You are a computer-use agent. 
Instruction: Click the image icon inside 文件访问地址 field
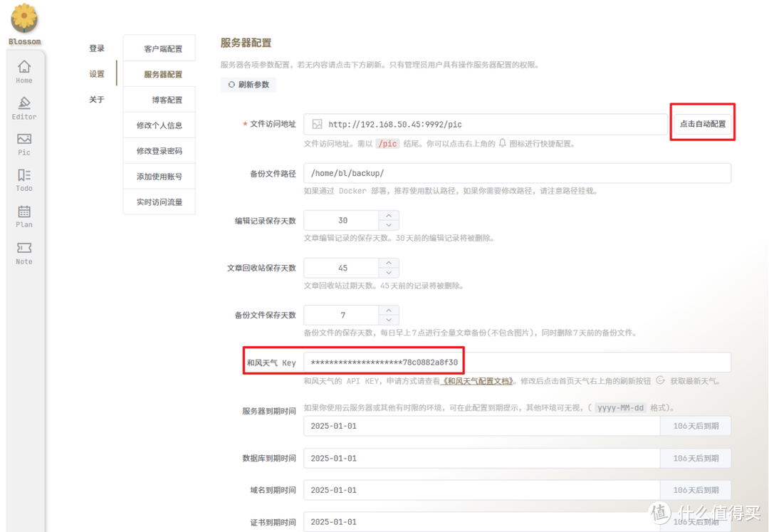coord(315,124)
